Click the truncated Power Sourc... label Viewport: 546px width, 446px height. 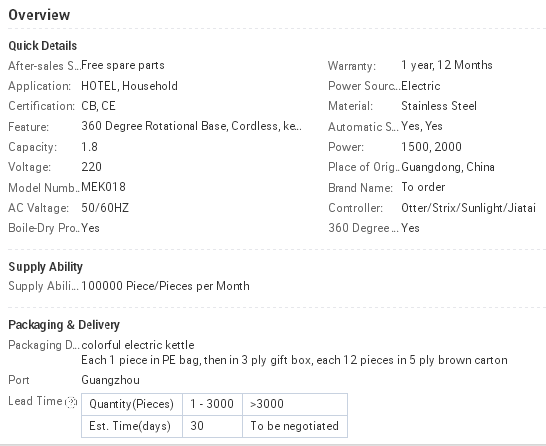364,86
